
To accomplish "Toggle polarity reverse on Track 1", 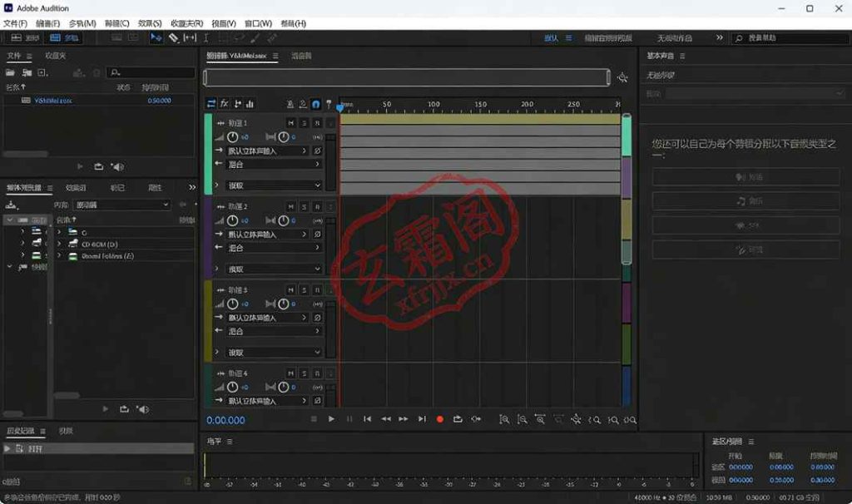I will (x=318, y=151).
